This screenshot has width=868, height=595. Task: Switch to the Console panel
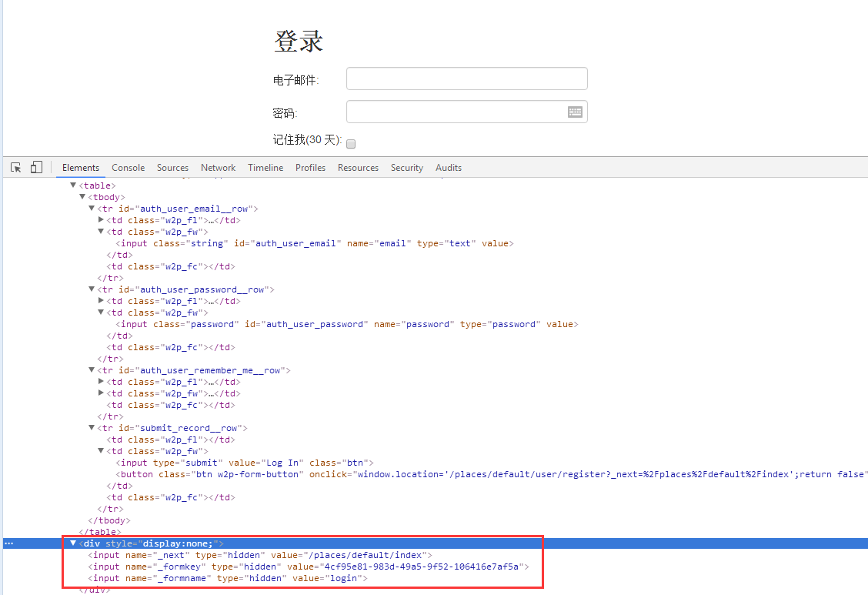click(x=128, y=167)
